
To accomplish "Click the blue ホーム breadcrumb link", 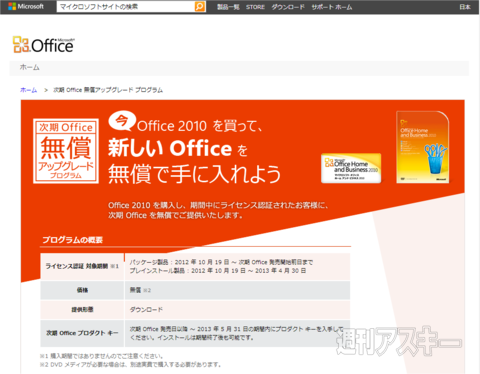I will click(x=29, y=90).
